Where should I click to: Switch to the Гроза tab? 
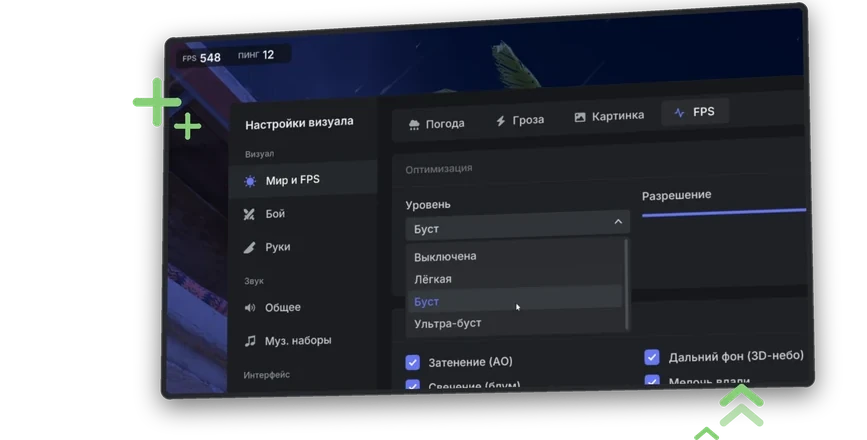point(520,120)
